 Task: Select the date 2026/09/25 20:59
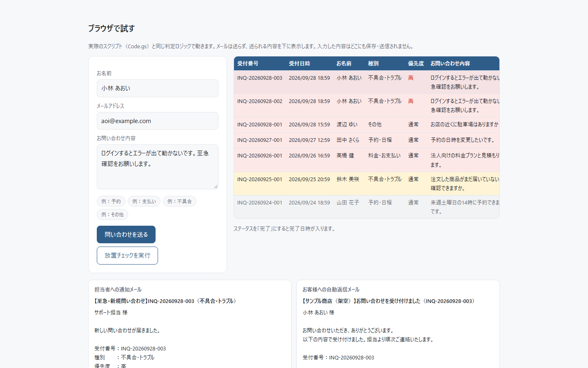pyautogui.click(x=309, y=179)
